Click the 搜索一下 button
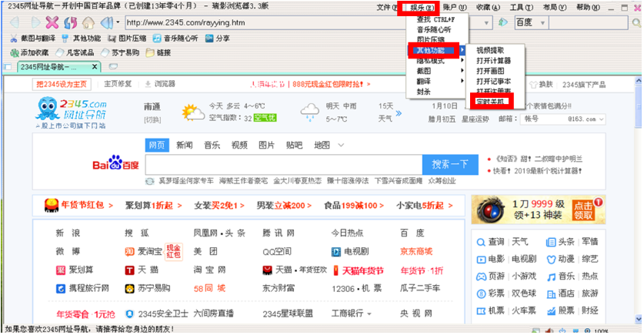Image resolution: width=644 pixels, height=335 pixels. coord(450,165)
